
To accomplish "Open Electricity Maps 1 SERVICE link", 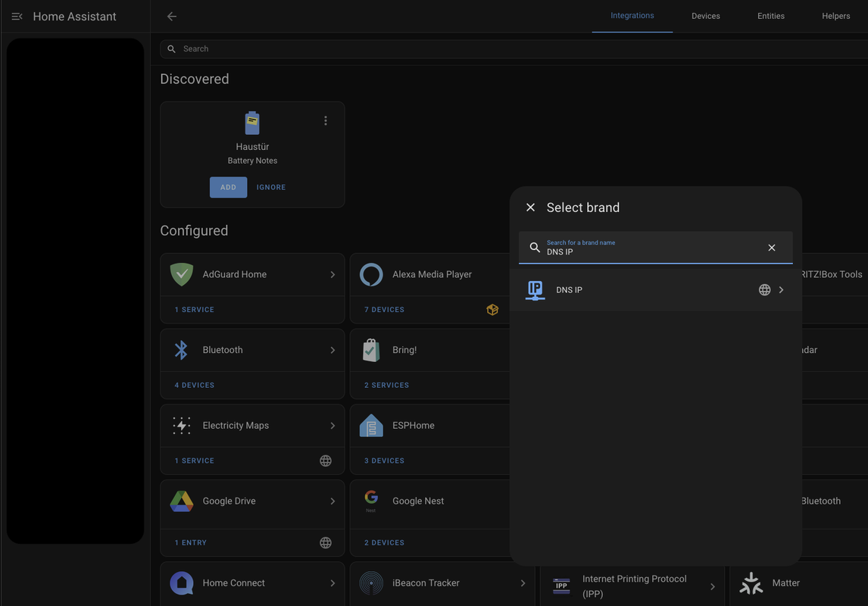I will pos(195,461).
